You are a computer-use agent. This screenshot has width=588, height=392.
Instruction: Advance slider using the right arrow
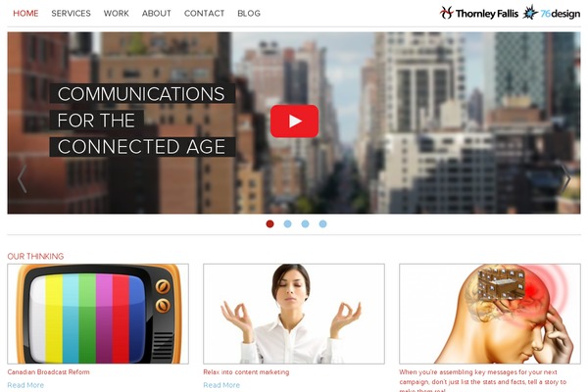point(565,179)
